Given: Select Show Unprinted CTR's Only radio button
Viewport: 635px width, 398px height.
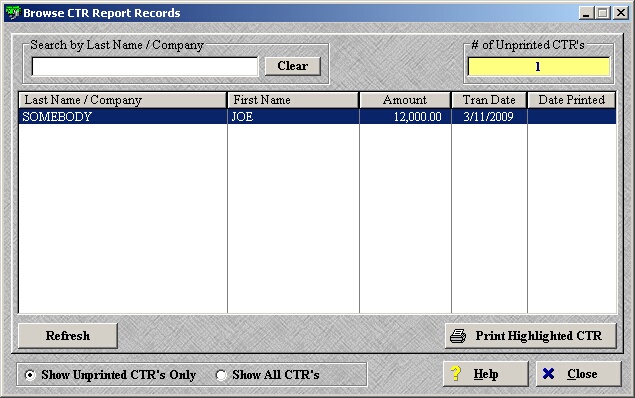Looking at the screenshot, I should click(30, 375).
